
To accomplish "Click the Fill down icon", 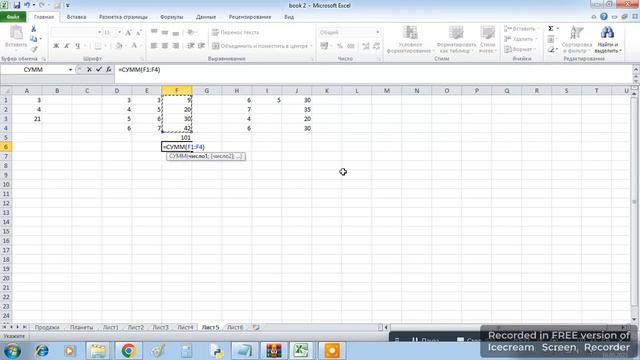I will tap(551, 39).
